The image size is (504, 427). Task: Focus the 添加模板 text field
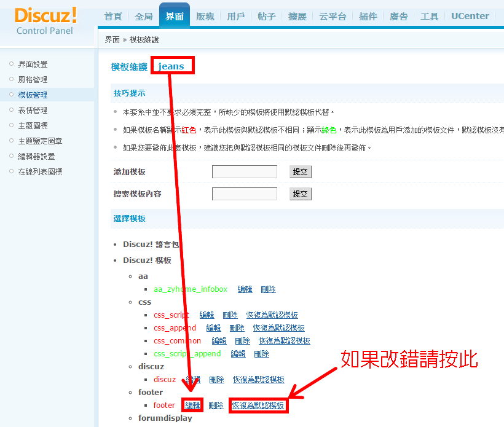pyautogui.click(x=244, y=171)
